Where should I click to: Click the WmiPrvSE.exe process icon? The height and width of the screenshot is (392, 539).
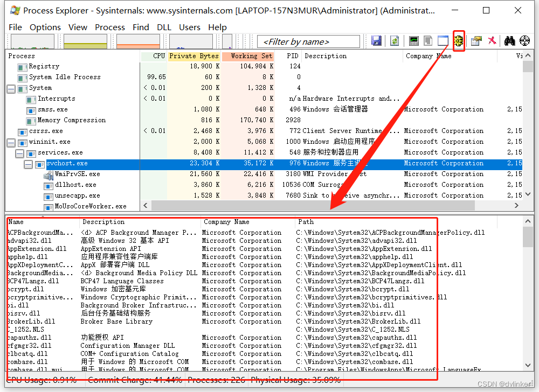49,174
